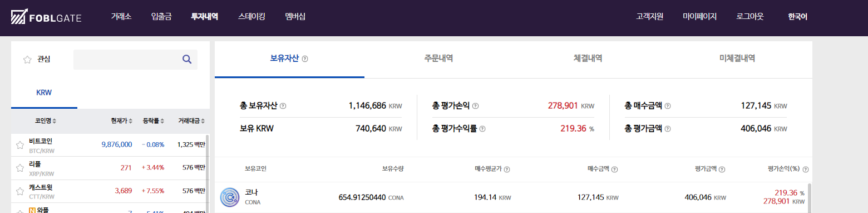Open the 거래소 menu

click(x=121, y=17)
